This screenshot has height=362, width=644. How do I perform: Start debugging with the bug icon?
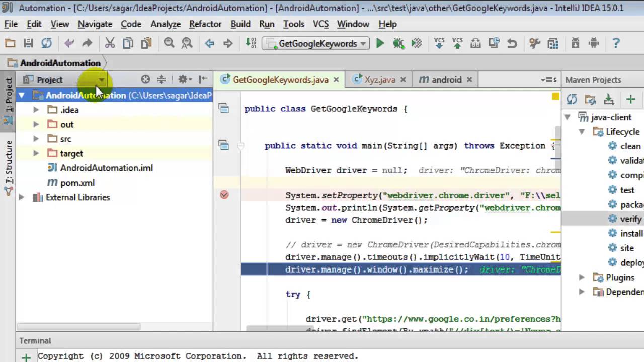click(398, 44)
